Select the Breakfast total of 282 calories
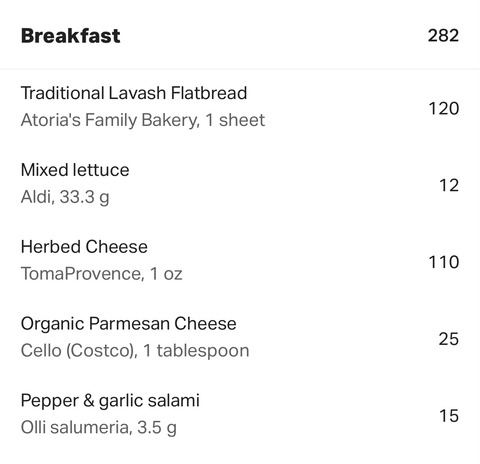Viewport: 480px width, 464px height. tap(443, 35)
